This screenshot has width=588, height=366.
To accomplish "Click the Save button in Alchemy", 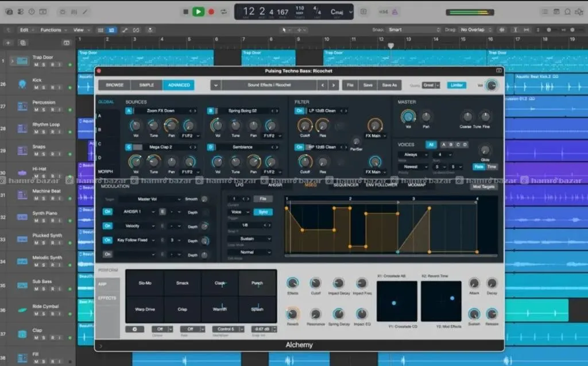I will pyautogui.click(x=368, y=85).
